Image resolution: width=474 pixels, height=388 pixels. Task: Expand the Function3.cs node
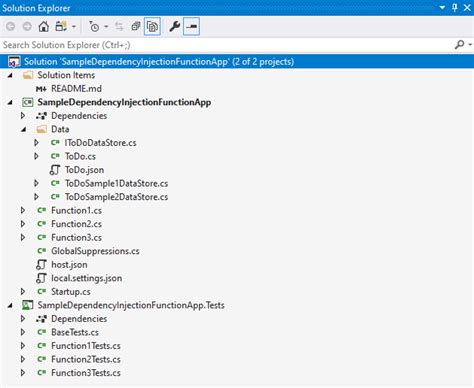23,237
